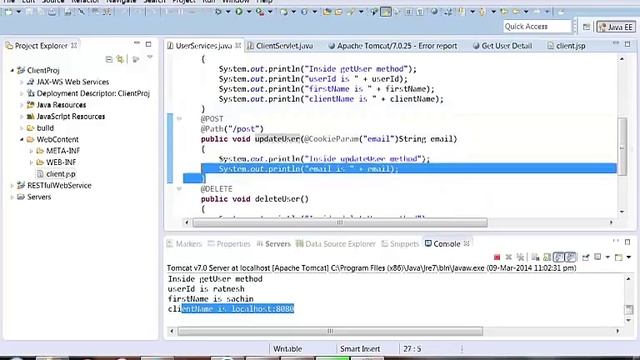Collapse all in Project Explorer
Viewport: 640px width, 360px height.
[109, 60]
